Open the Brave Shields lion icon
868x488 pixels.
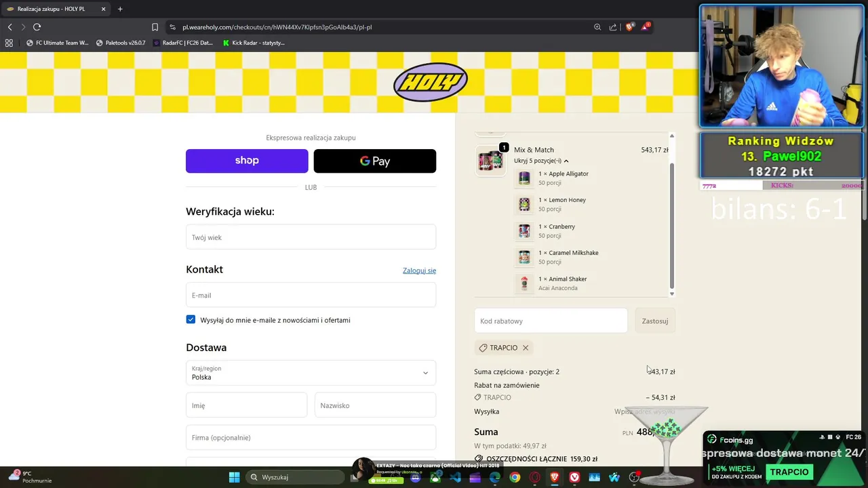(x=629, y=27)
